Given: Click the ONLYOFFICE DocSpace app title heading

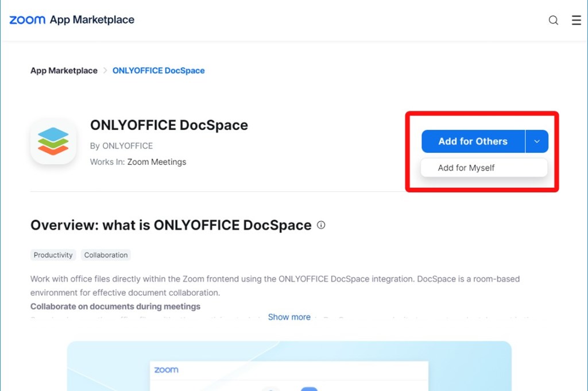Looking at the screenshot, I should [x=169, y=125].
